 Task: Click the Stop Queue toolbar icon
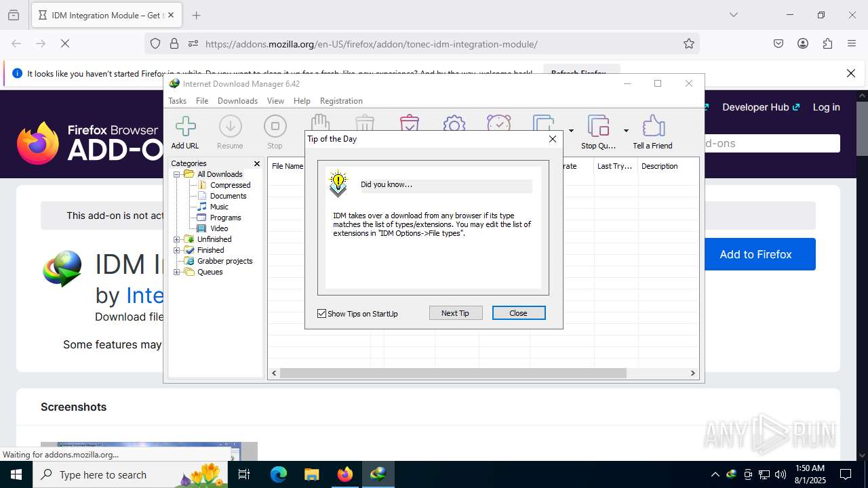pyautogui.click(x=598, y=132)
